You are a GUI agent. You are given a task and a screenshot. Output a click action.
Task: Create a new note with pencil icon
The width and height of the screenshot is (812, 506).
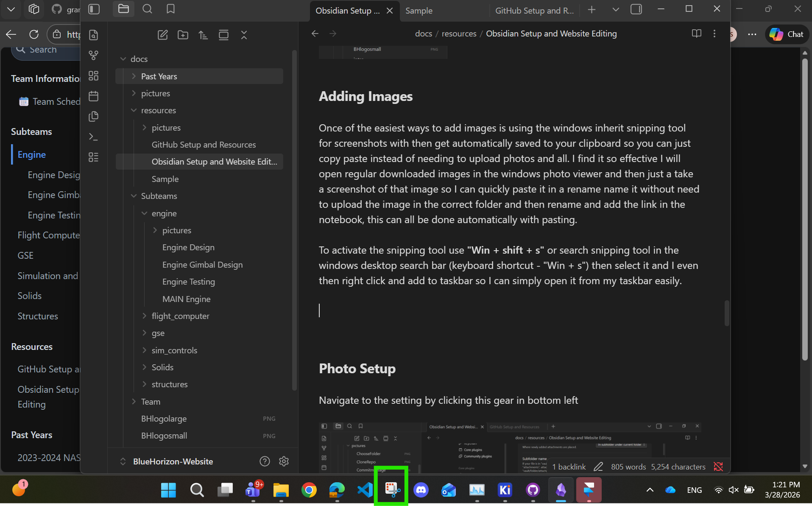click(x=162, y=35)
